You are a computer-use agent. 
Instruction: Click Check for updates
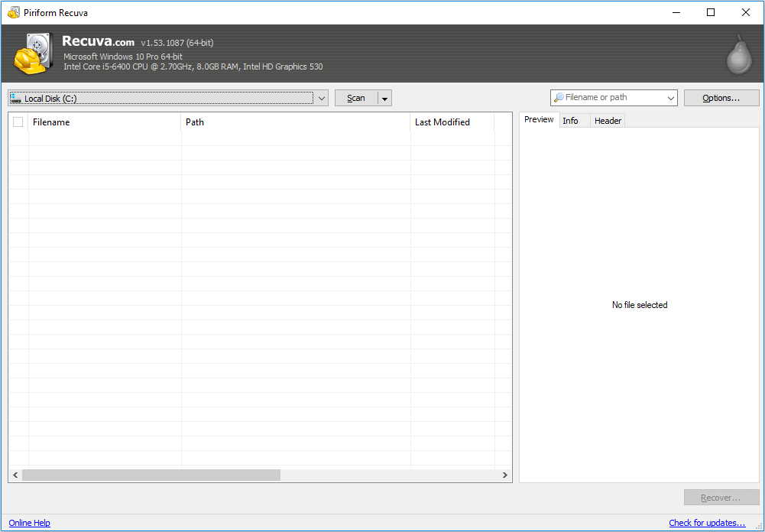[707, 523]
